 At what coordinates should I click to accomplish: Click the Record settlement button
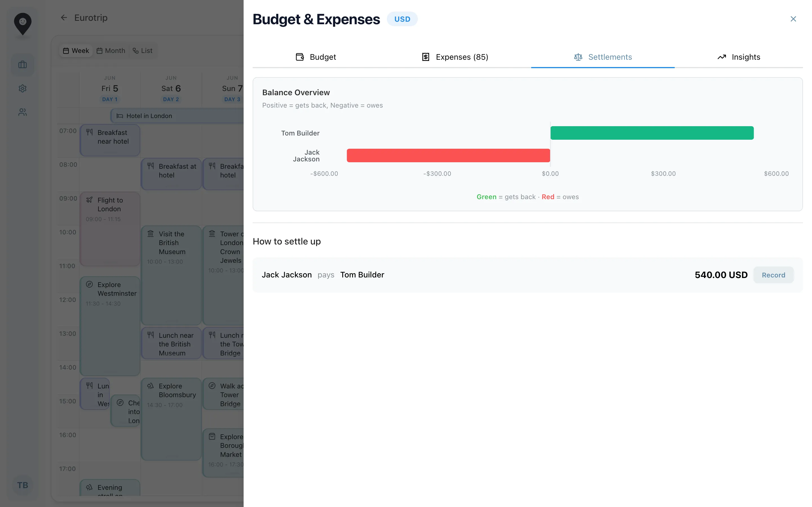773,275
